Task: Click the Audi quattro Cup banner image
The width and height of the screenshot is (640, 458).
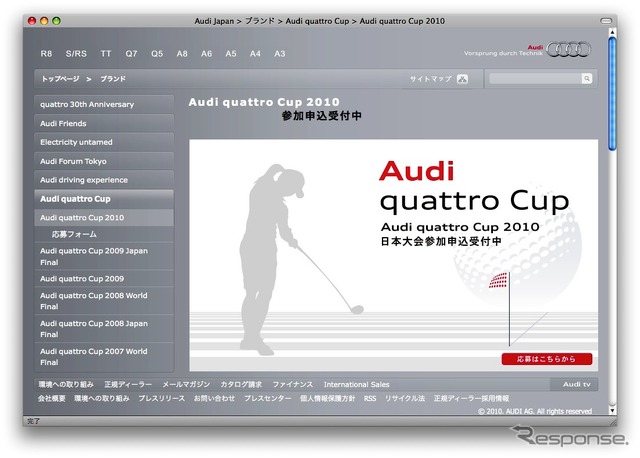Action: click(393, 255)
